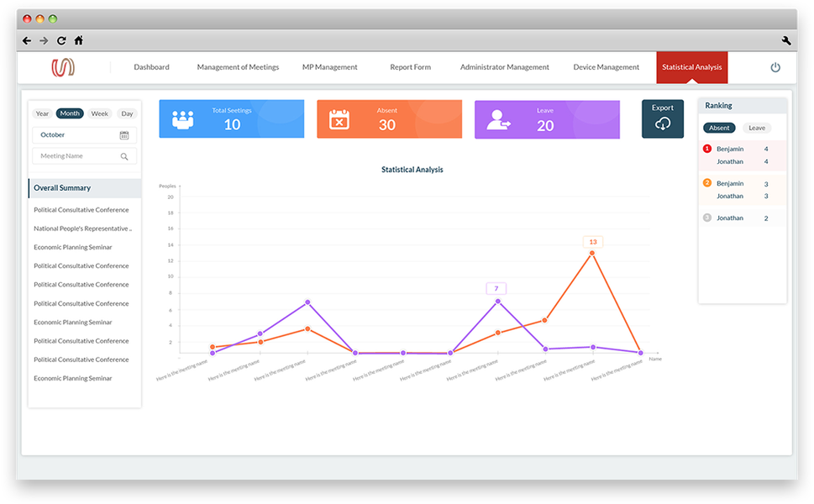
Task: Log out with the power icon
Action: coord(775,67)
